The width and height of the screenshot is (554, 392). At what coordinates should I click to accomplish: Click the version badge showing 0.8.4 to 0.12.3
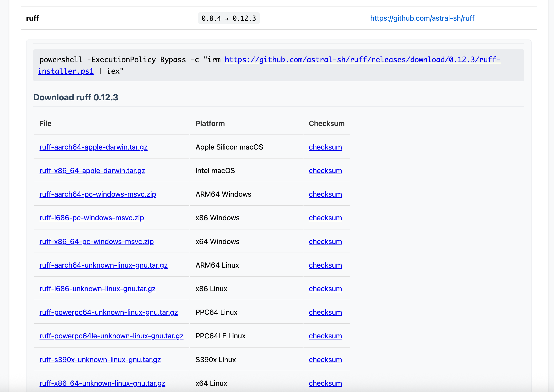click(x=229, y=18)
